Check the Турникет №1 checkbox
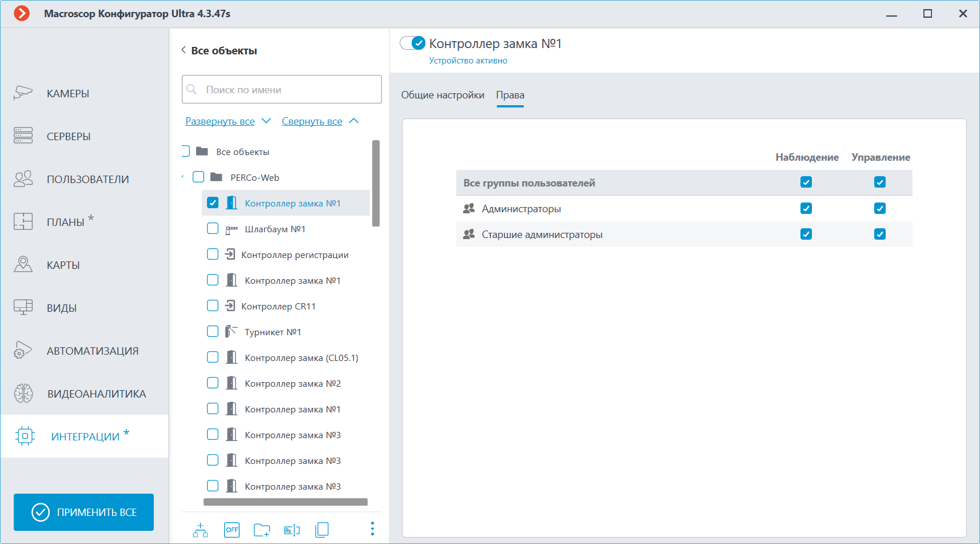980x544 pixels. [x=213, y=331]
